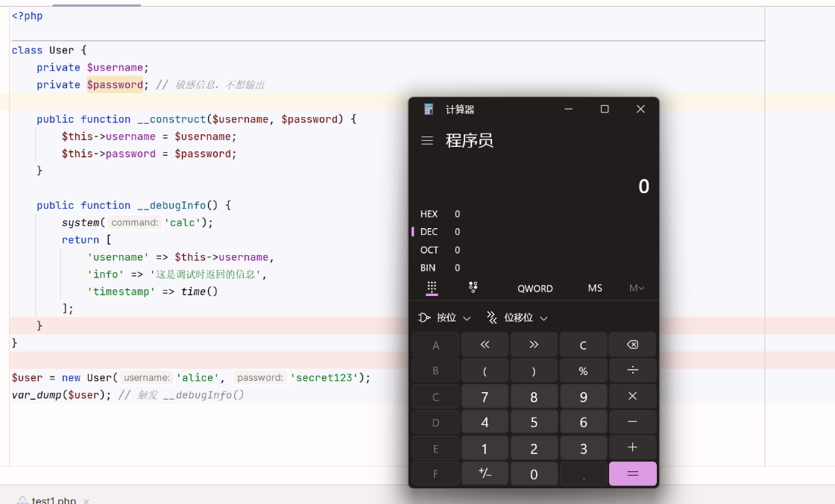The height and width of the screenshot is (504, 835).
Task: Minimize the calculator window
Action: coord(569,109)
